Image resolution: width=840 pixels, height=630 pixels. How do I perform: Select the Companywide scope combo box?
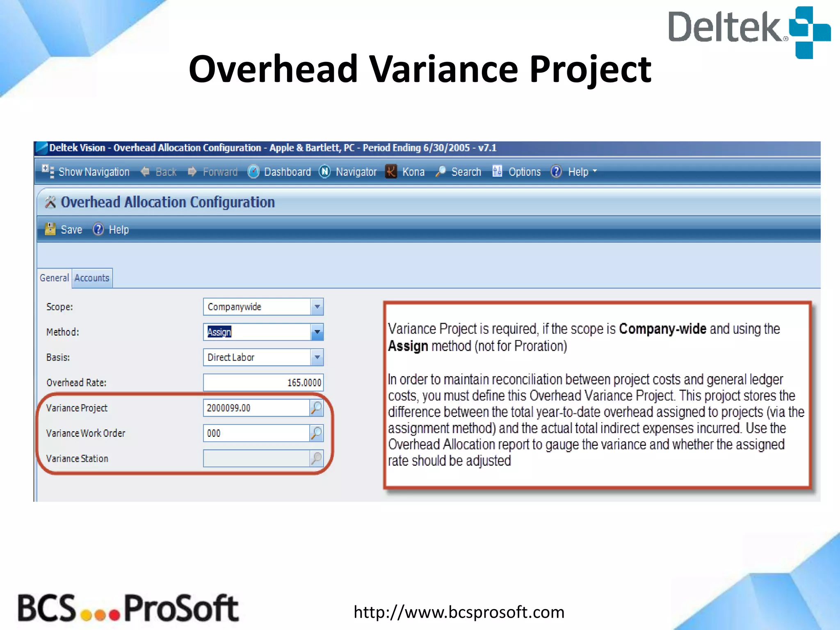pyautogui.click(x=263, y=307)
